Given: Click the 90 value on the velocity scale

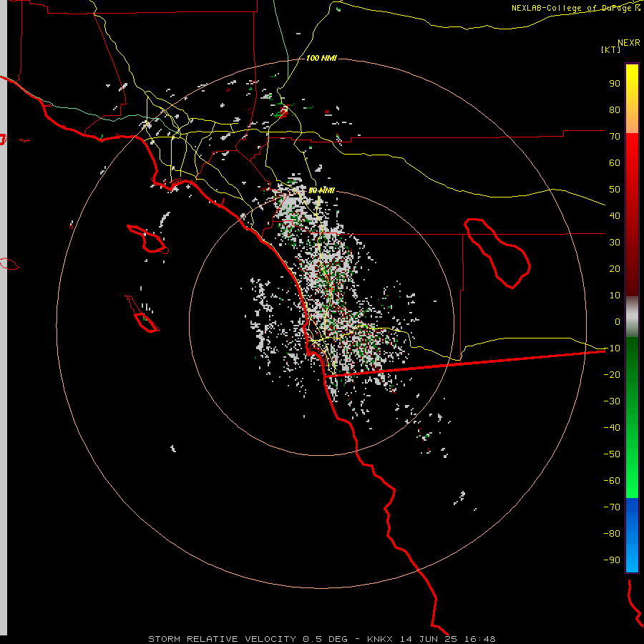Looking at the screenshot, I should (x=615, y=84).
